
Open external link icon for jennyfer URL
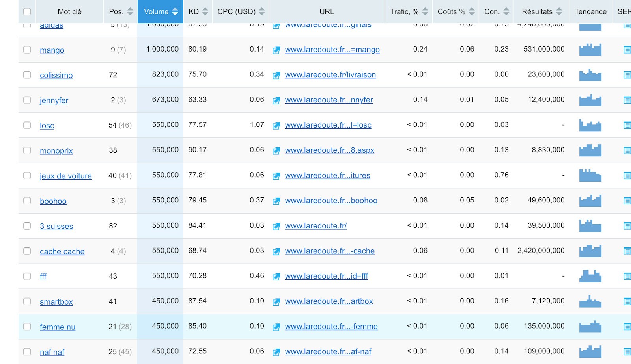tap(276, 100)
